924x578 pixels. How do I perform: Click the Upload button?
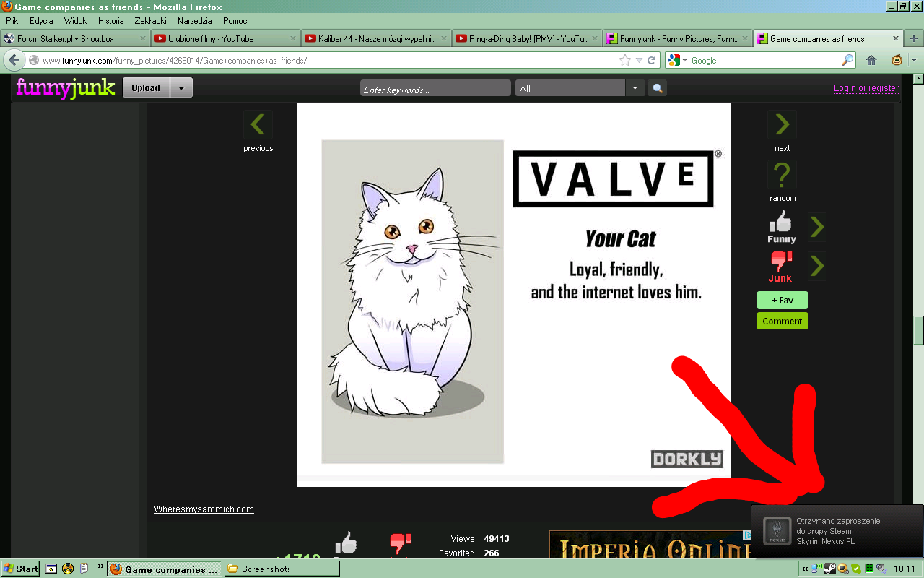146,88
